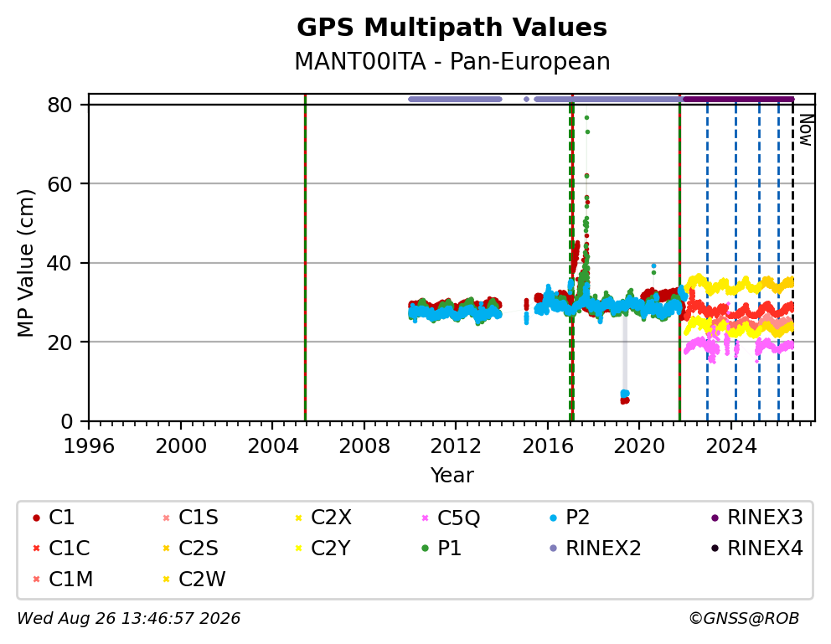Click the Now marker label
Viewport: 831px width, 644px height.
coord(806,131)
